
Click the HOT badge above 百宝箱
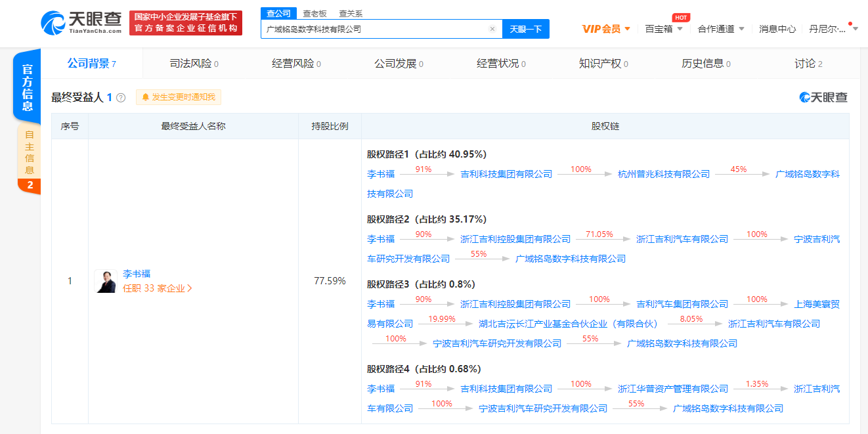[681, 18]
